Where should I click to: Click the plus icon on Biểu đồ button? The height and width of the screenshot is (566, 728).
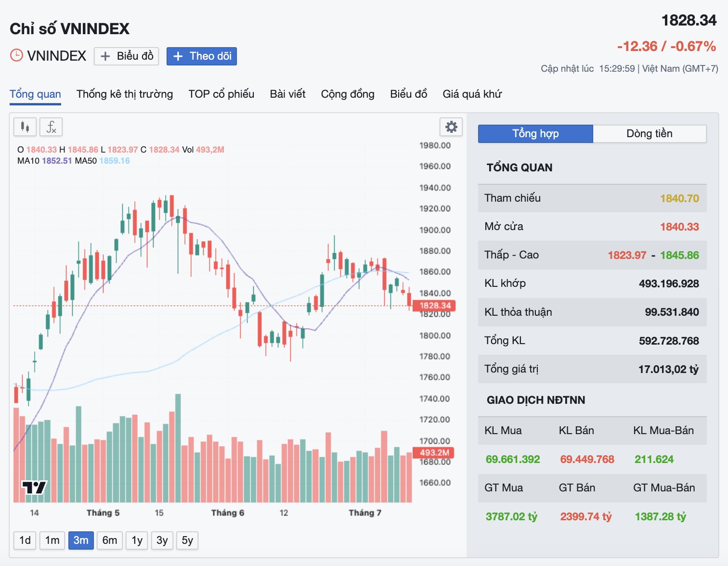click(105, 56)
